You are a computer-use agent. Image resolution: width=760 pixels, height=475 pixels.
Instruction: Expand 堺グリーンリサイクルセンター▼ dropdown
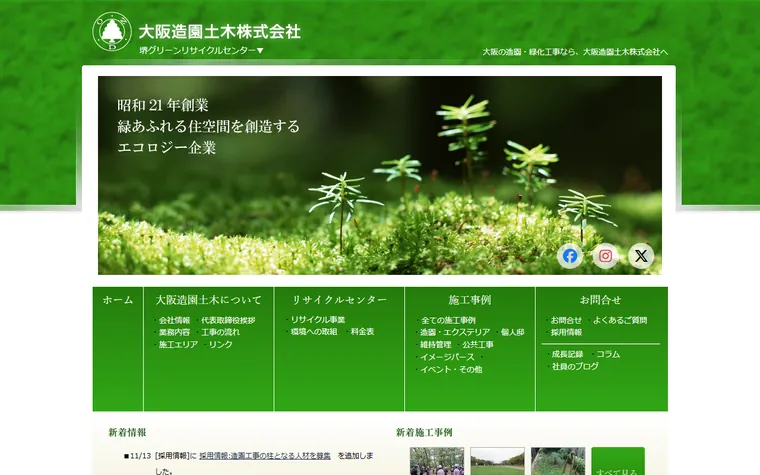tap(201, 50)
